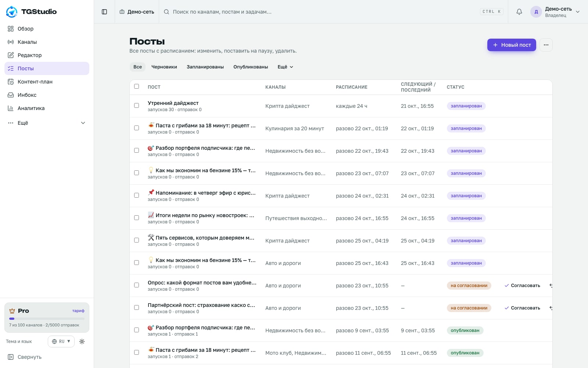Open the Обзор sidebar icon
The image size is (588, 368).
(11, 29)
